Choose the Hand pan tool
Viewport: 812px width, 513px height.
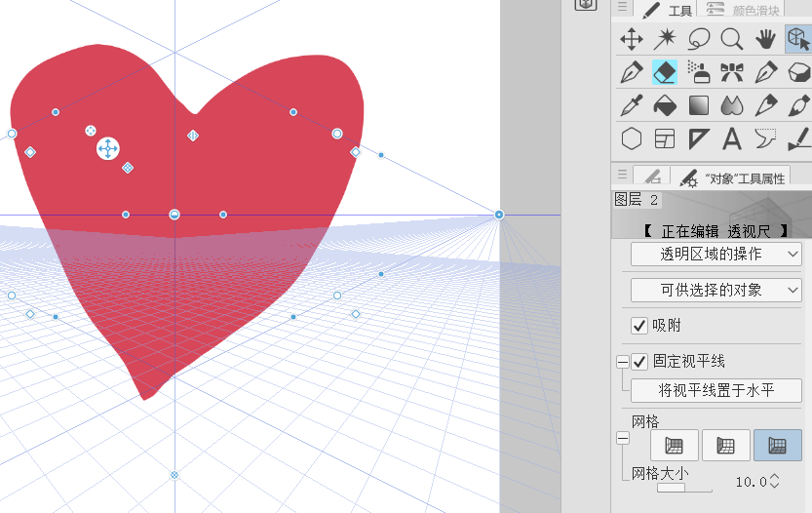pos(766,39)
